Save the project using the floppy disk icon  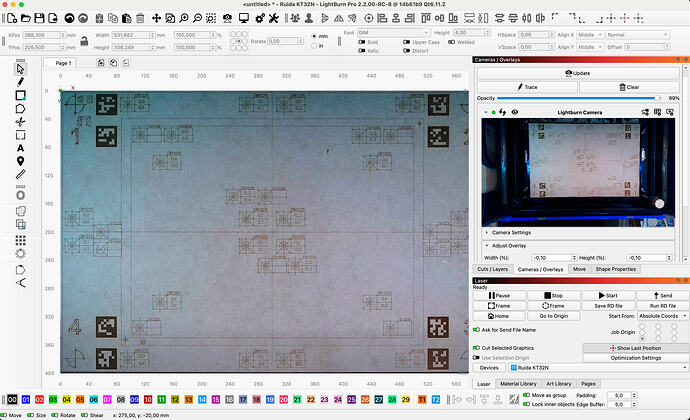[x=39, y=18]
